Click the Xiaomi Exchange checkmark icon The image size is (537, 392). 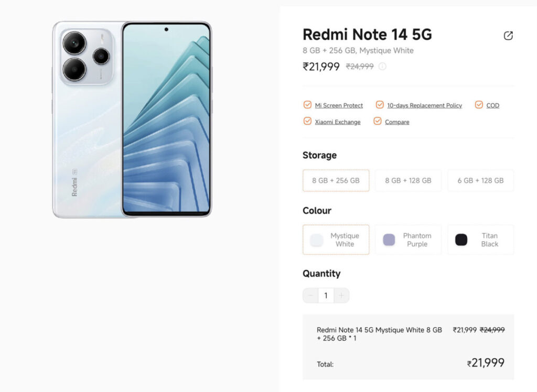point(307,121)
